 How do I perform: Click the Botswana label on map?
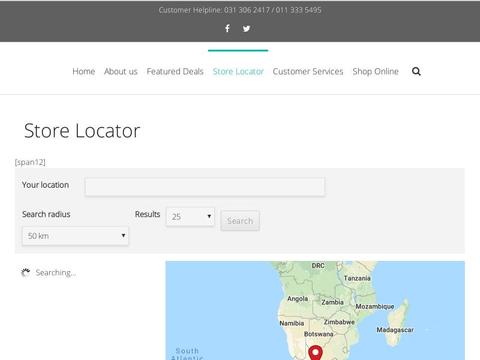point(318,334)
